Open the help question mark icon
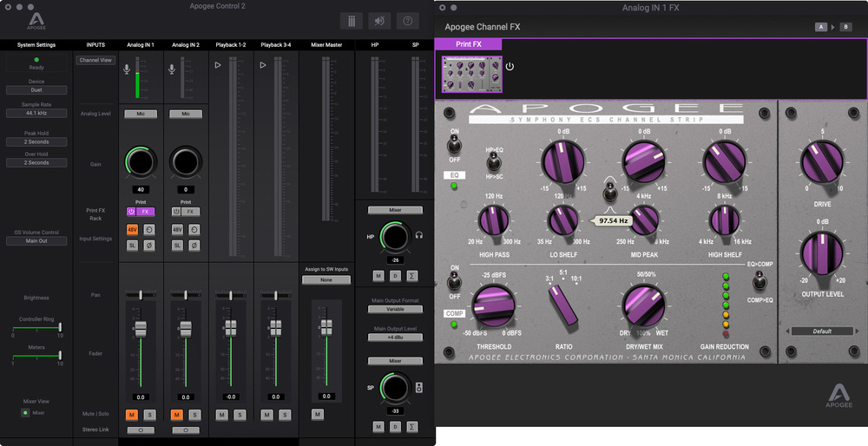This screenshot has width=868, height=446. [407, 21]
